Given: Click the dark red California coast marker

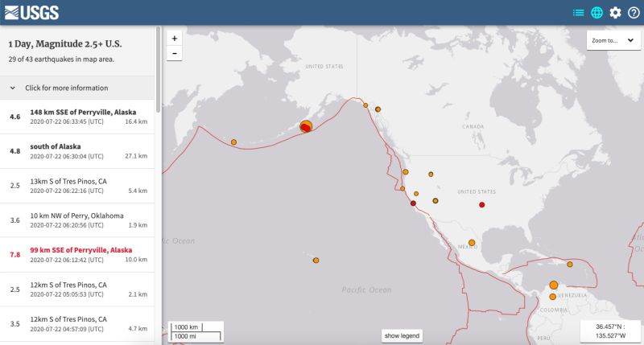Looking at the screenshot, I should 413,203.
